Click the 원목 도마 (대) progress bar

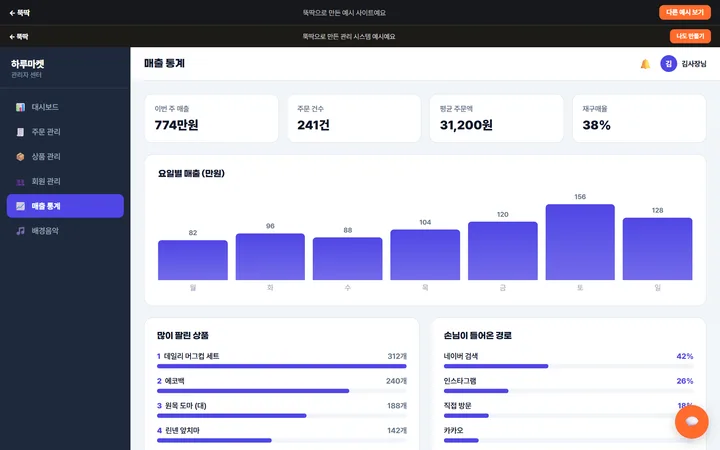pyautogui.click(x=281, y=416)
